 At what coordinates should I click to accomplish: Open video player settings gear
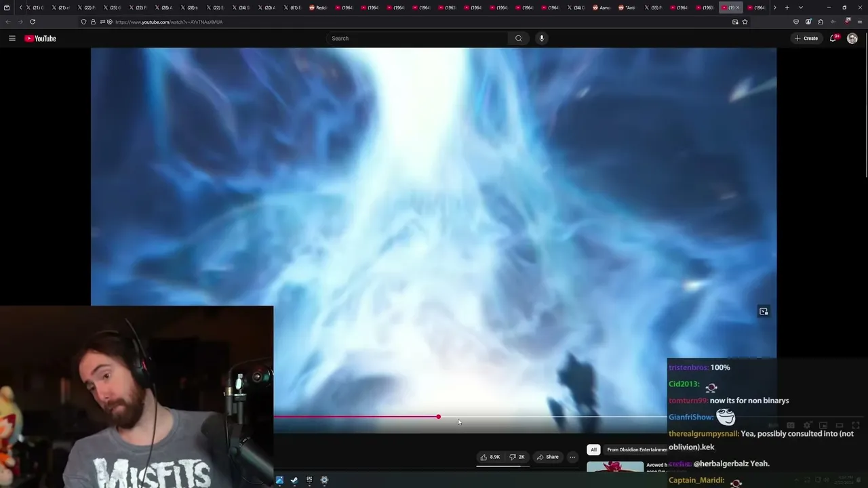807,426
